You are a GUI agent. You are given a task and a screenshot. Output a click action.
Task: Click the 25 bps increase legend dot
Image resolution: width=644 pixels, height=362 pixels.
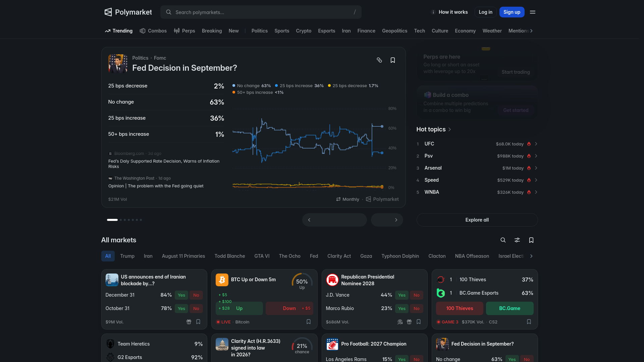click(x=276, y=86)
